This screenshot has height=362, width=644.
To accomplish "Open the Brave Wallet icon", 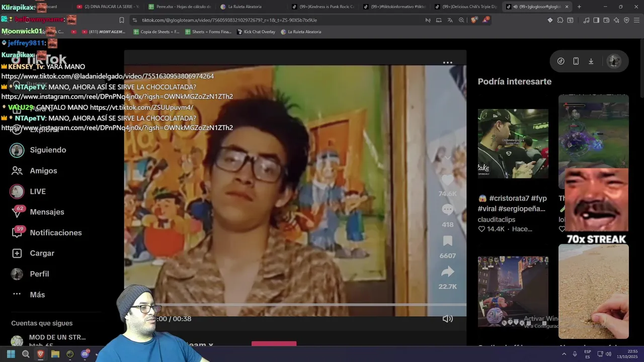I will click(606, 20).
